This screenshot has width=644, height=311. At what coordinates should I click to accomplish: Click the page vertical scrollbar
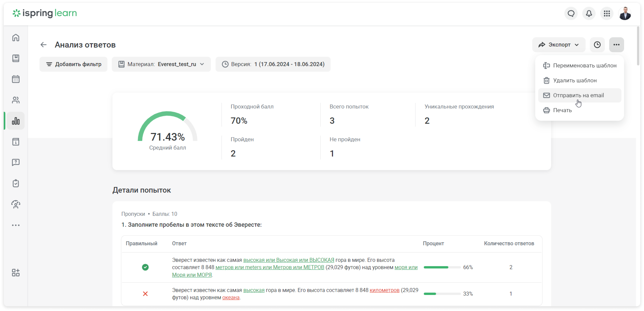pos(638,46)
